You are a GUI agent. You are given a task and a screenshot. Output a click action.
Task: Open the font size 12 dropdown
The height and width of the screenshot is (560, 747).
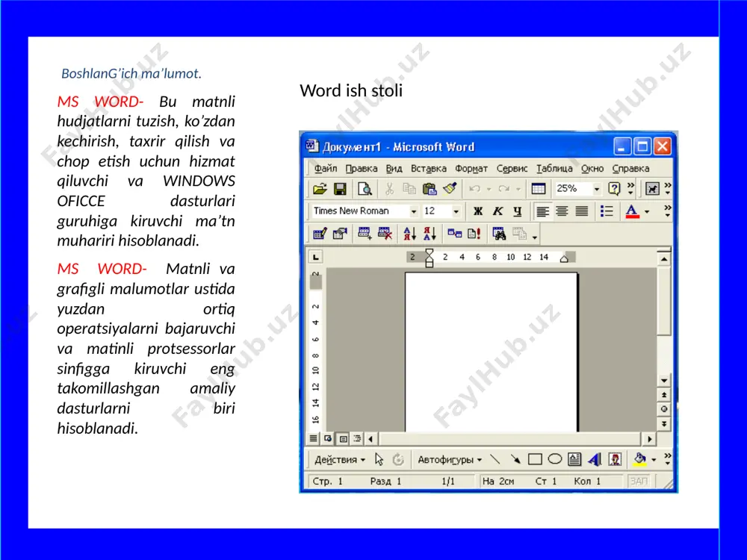tap(456, 211)
